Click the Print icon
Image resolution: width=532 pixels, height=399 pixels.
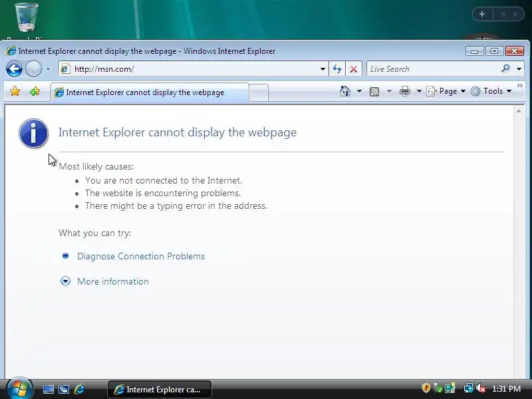coord(405,91)
